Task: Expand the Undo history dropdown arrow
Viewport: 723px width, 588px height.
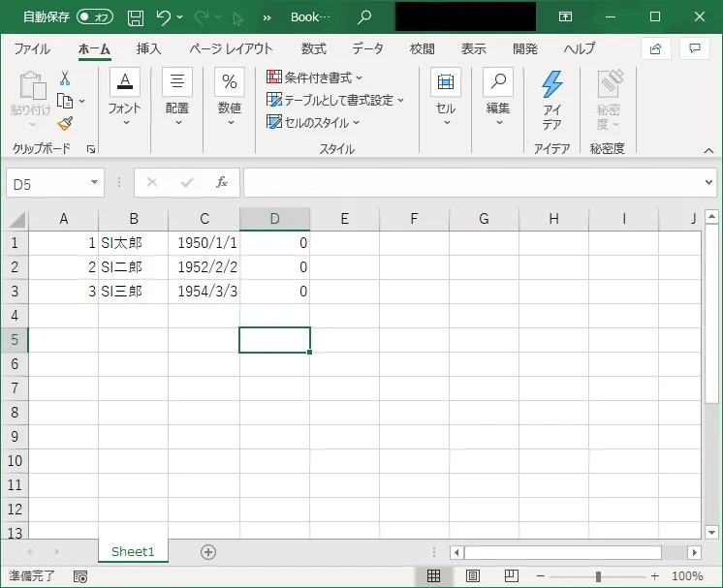Action: [x=180, y=17]
